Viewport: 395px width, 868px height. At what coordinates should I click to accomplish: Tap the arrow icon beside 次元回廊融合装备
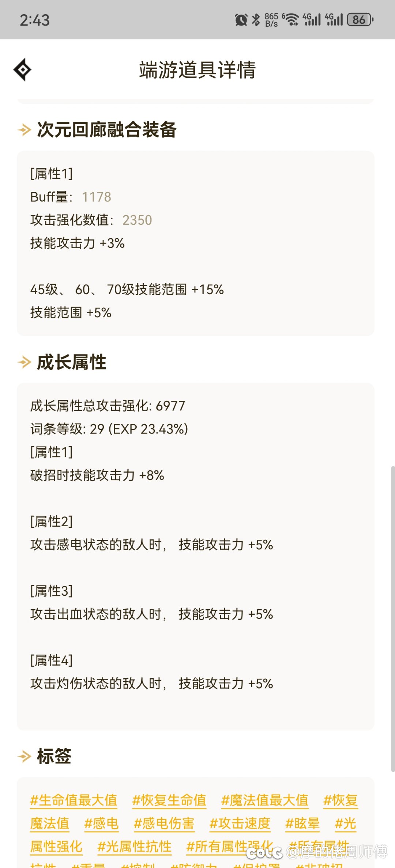point(24,130)
